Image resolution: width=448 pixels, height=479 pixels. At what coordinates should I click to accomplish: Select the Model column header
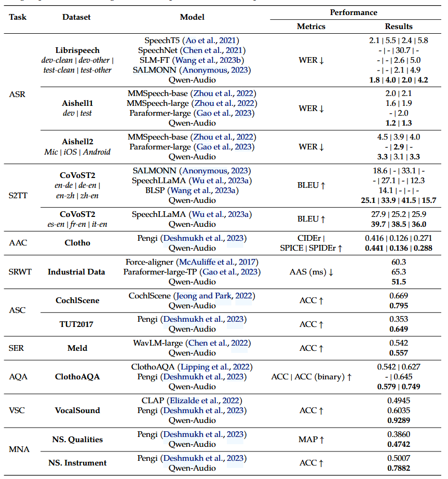click(x=192, y=17)
